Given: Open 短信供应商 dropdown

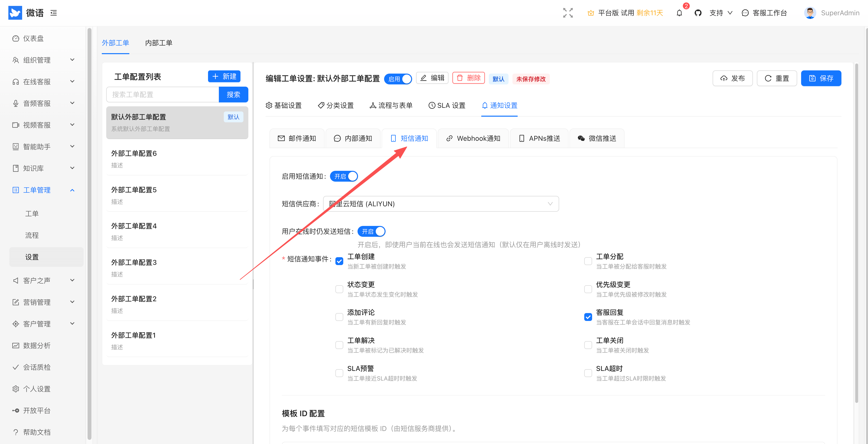Looking at the screenshot, I should click(441, 204).
